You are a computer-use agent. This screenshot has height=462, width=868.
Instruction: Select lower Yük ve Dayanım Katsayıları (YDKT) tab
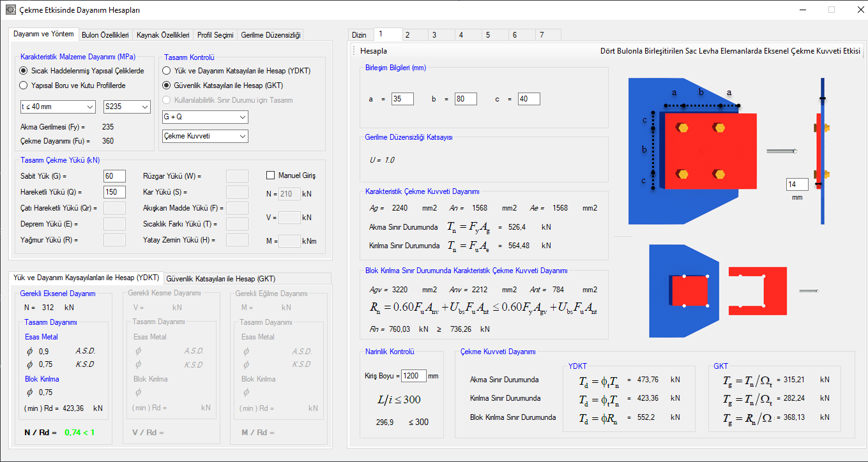[x=86, y=278]
